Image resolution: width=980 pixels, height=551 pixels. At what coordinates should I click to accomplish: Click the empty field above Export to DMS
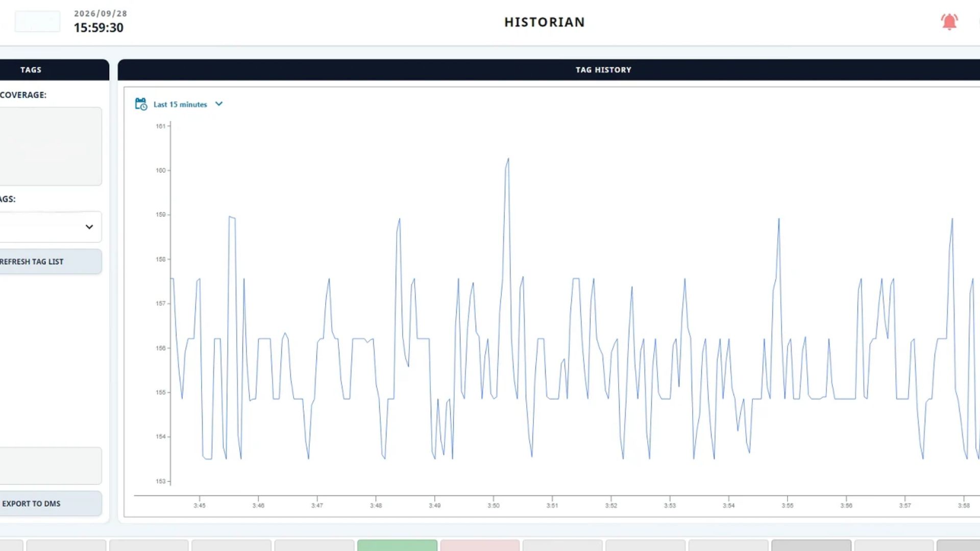coord(50,466)
